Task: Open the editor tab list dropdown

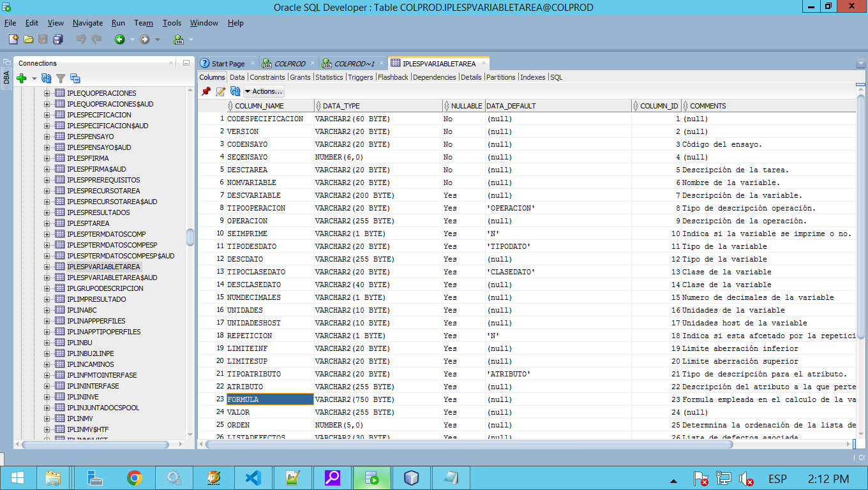Action: pos(860,64)
